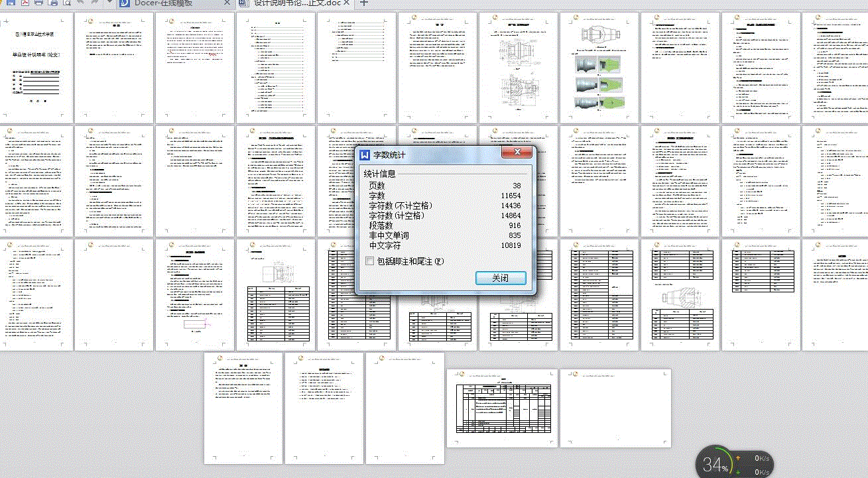Image resolution: width=868 pixels, height=478 pixels.
Task: Click the Print icon in the toolbar
Action: coord(38,3)
